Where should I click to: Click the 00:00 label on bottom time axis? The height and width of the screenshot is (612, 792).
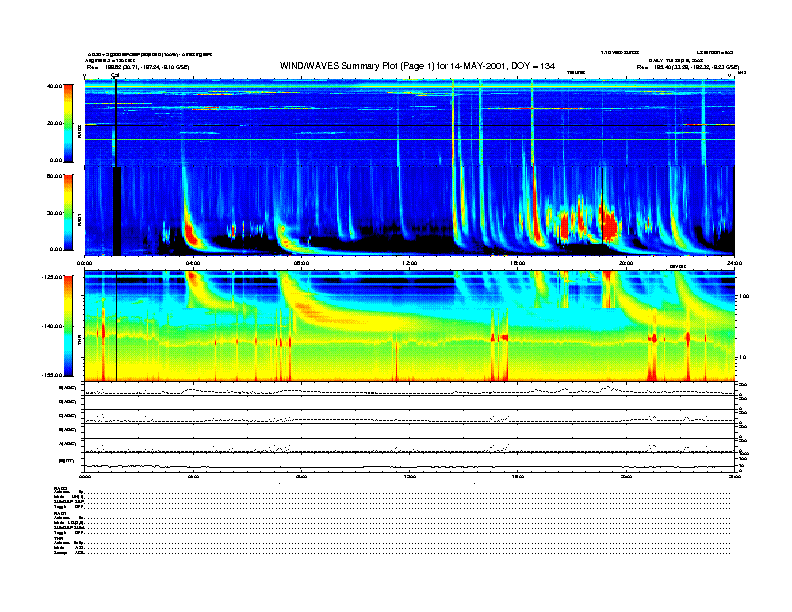(86, 477)
